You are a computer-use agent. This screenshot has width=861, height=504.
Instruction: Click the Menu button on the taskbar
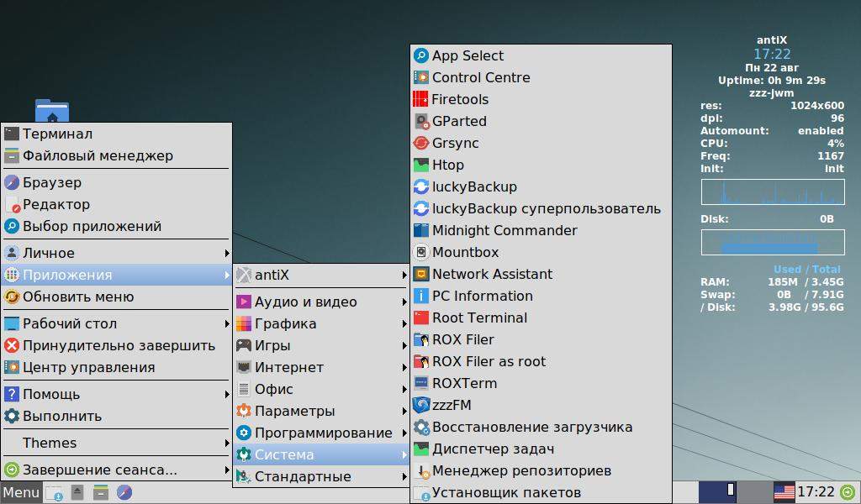point(21,492)
